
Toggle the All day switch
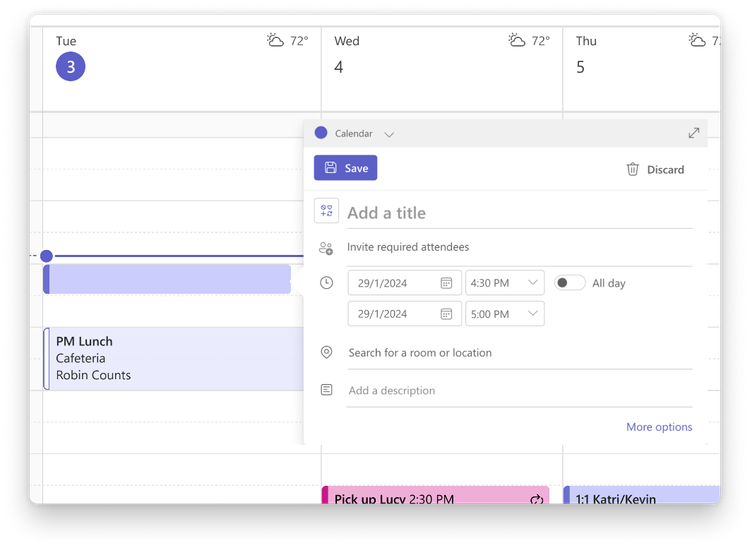569,283
